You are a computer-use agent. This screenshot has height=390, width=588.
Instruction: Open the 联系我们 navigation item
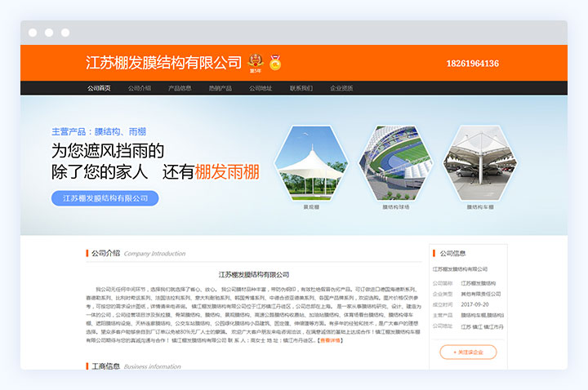(x=301, y=88)
